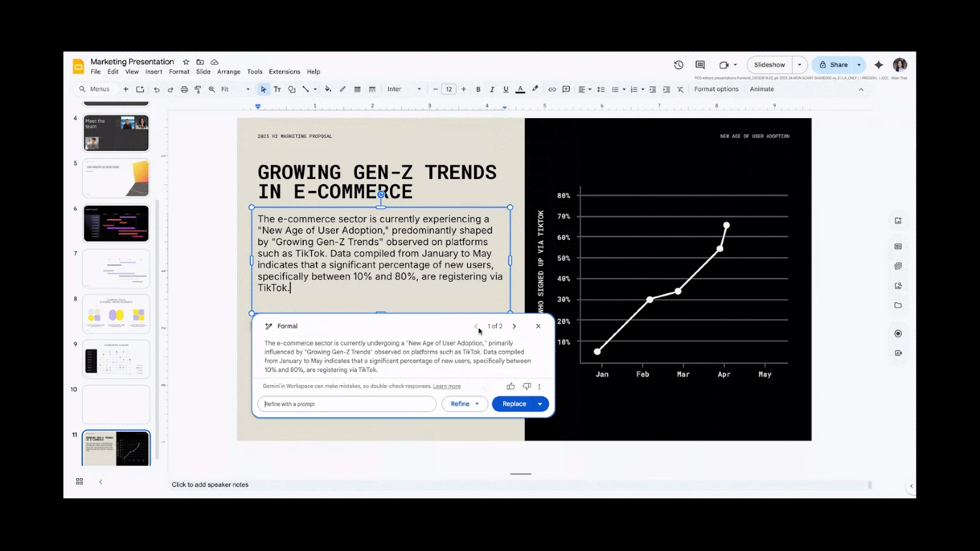980x551 pixels.
Task: Click the numbered list icon
Action: pyautogui.click(x=634, y=89)
